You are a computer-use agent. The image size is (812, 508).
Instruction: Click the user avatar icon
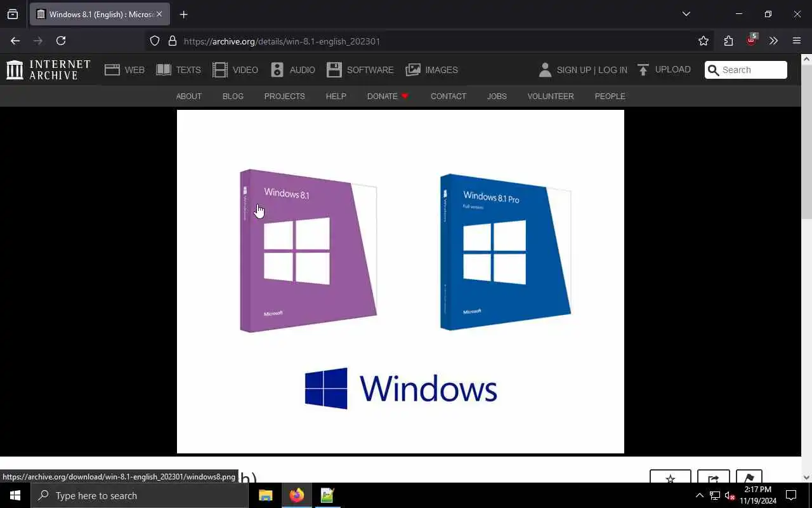point(545,70)
